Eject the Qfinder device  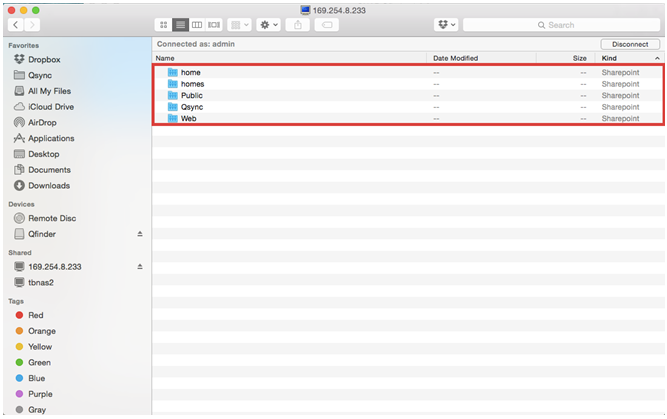[140, 234]
